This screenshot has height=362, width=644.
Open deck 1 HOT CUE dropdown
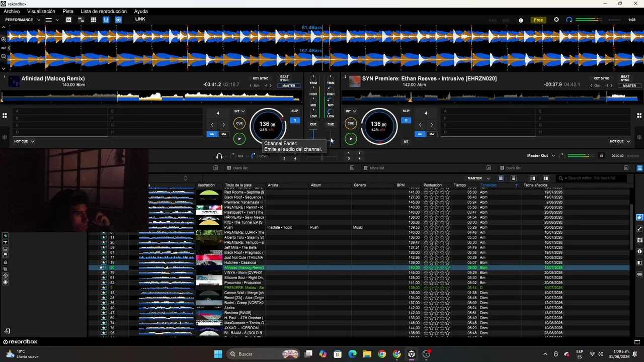(24, 141)
